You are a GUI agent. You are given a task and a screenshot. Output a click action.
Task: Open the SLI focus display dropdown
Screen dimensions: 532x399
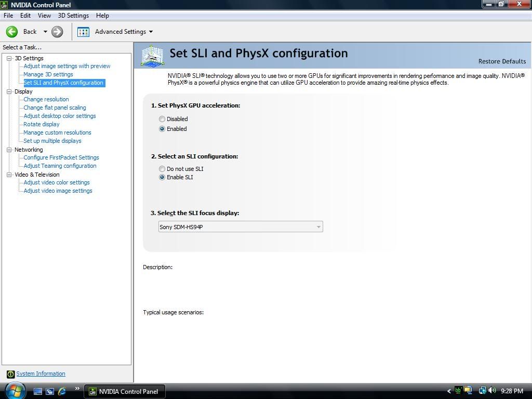241,227
